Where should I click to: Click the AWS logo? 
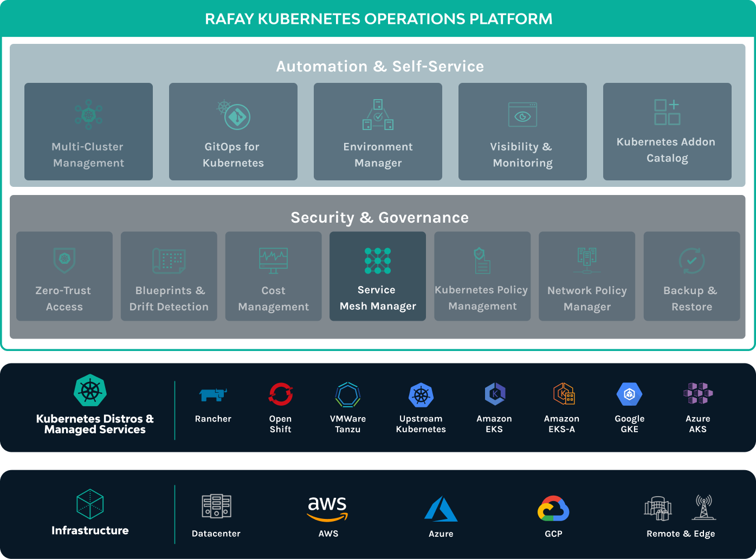click(328, 509)
